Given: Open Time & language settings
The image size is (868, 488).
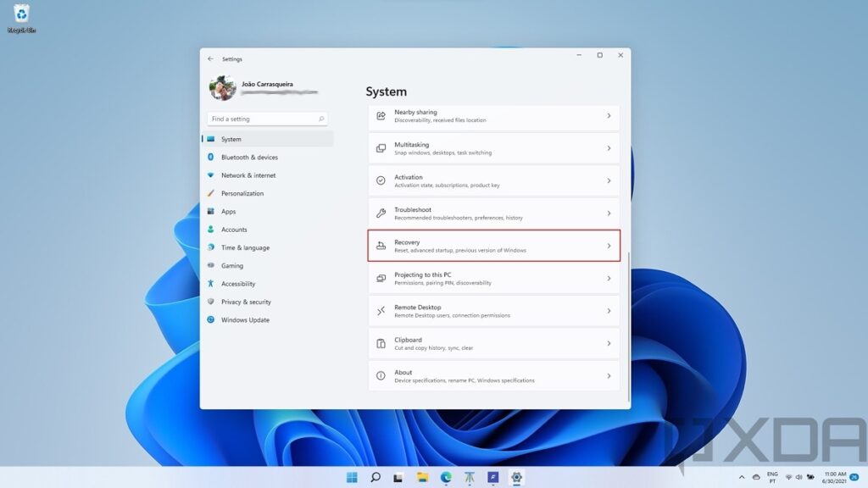Looking at the screenshot, I should (245, 248).
